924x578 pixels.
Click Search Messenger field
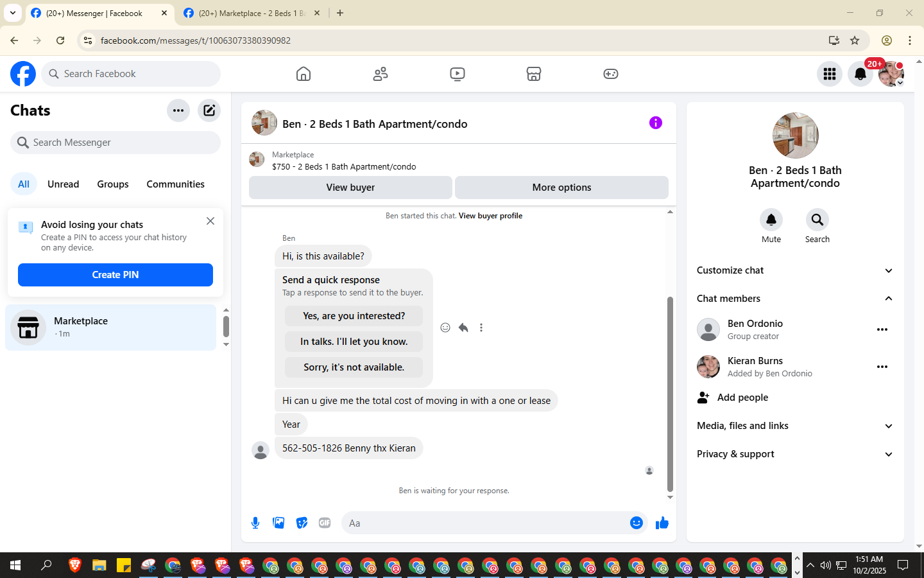(x=116, y=143)
